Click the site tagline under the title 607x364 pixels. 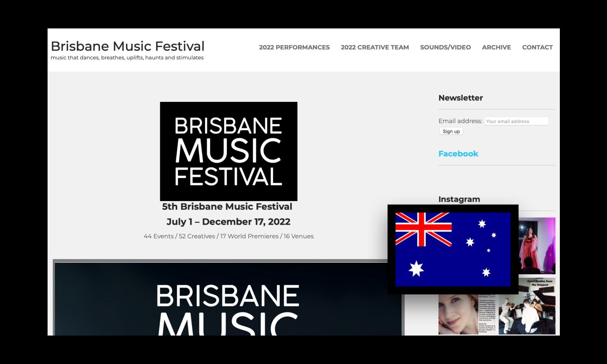click(127, 58)
